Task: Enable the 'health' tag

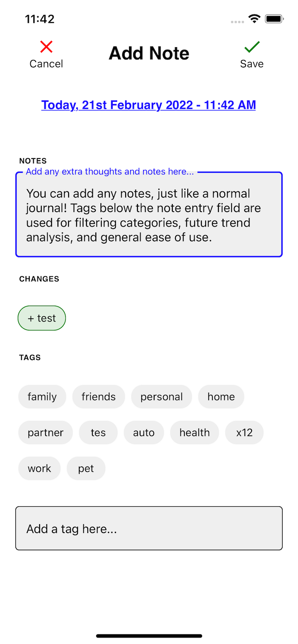Action: point(195,433)
